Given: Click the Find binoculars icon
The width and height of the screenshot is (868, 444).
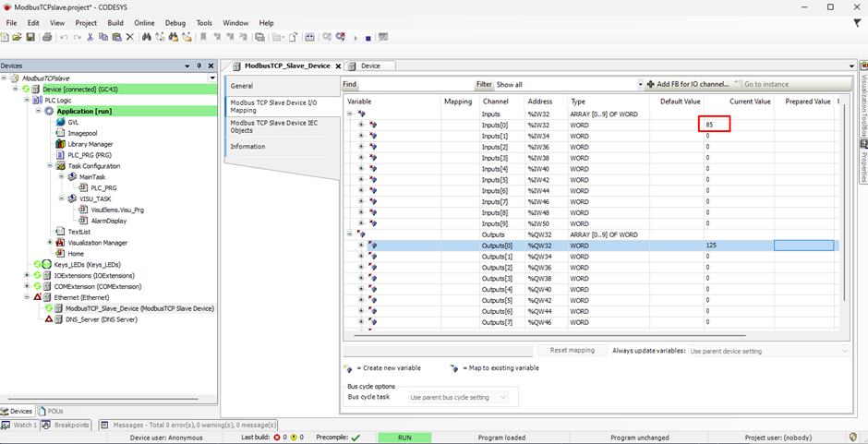Looking at the screenshot, I should (x=147, y=37).
